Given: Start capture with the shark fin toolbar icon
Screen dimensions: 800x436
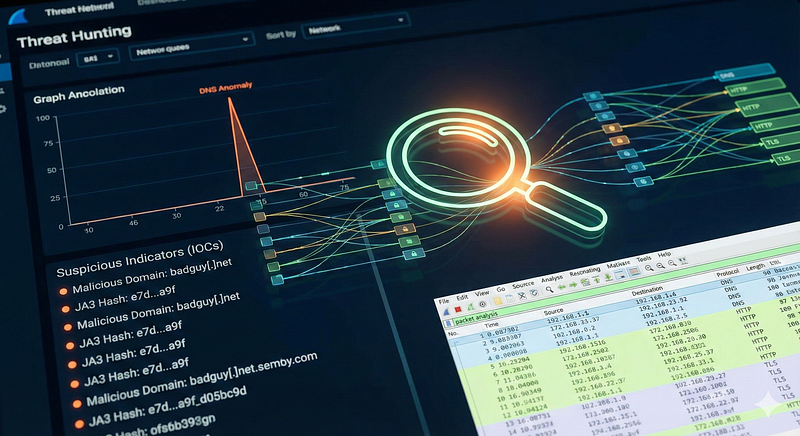Looking at the screenshot, I should [x=446, y=313].
